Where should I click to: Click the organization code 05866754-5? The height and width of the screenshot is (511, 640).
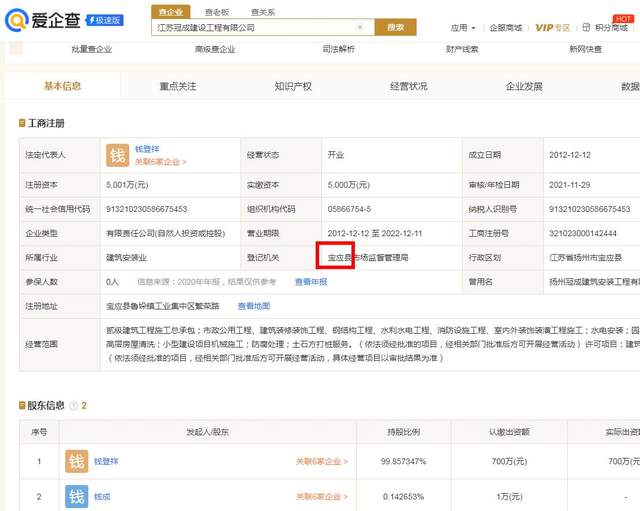click(x=349, y=209)
